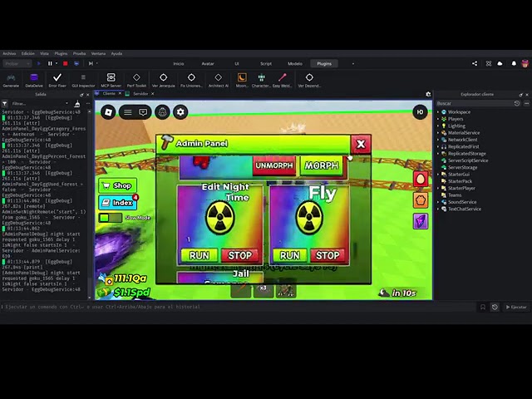
Task: Click the blue play button
Action: [x=39, y=63]
